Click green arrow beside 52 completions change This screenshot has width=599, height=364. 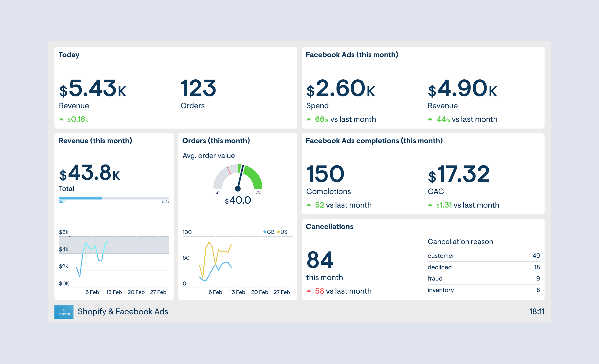[x=308, y=205]
